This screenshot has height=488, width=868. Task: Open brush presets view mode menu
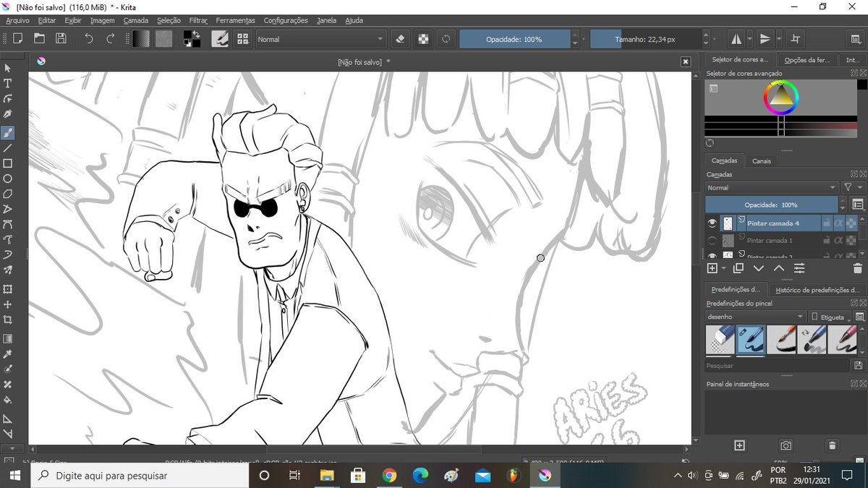click(859, 317)
